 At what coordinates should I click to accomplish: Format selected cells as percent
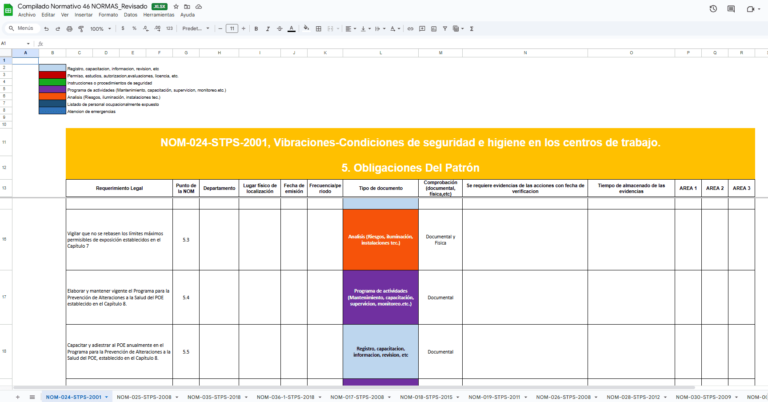pyautogui.click(x=135, y=29)
